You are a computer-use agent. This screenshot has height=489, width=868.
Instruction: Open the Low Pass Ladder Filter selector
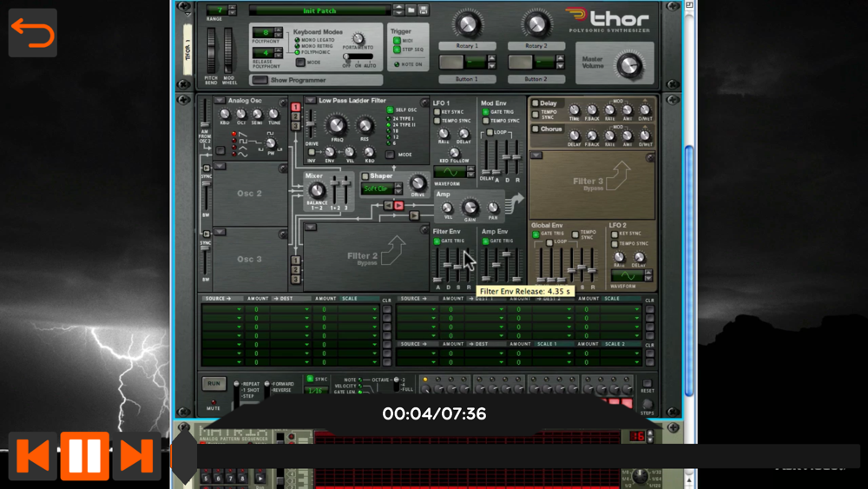(x=311, y=100)
